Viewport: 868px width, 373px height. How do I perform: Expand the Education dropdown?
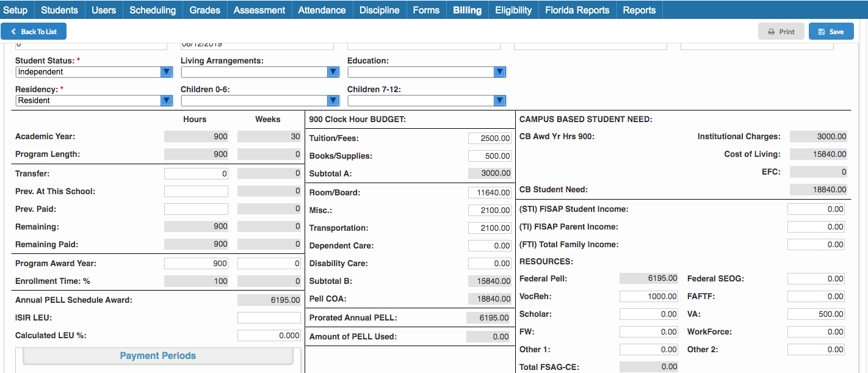click(x=499, y=71)
